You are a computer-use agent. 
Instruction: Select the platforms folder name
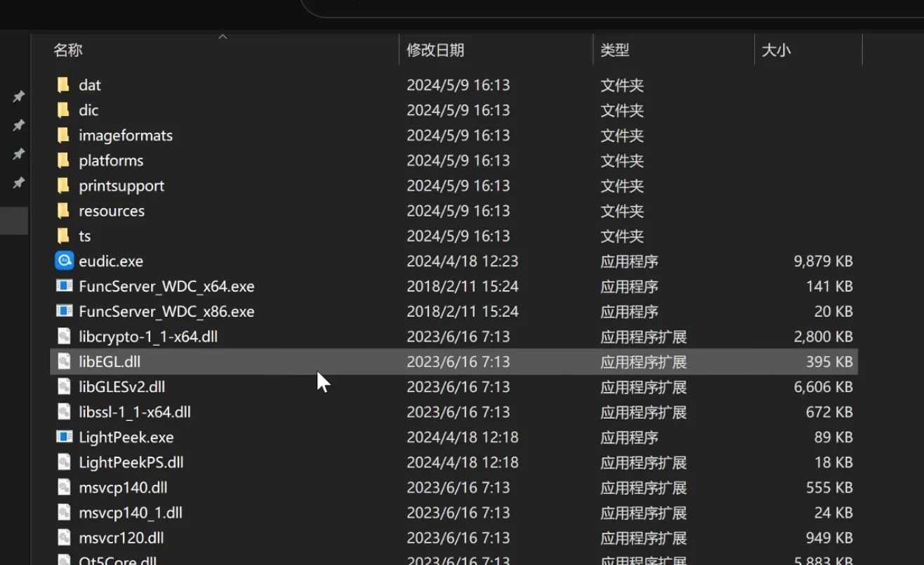coord(111,161)
